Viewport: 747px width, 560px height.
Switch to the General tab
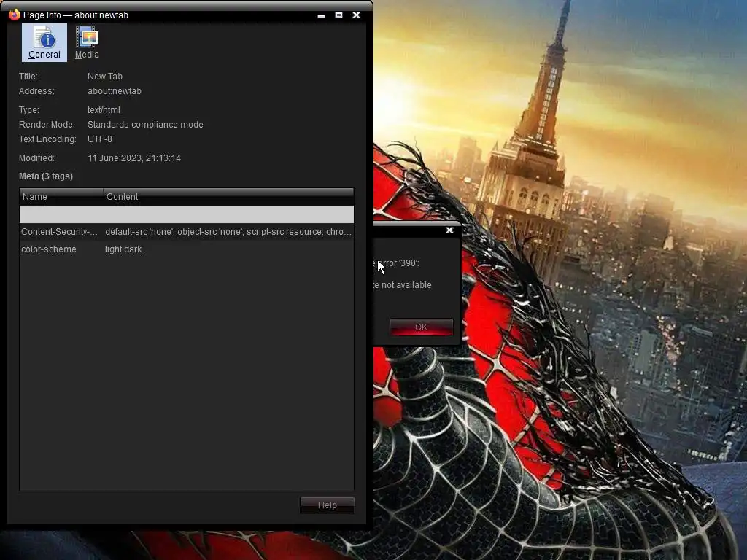click(x=44, y=42)
